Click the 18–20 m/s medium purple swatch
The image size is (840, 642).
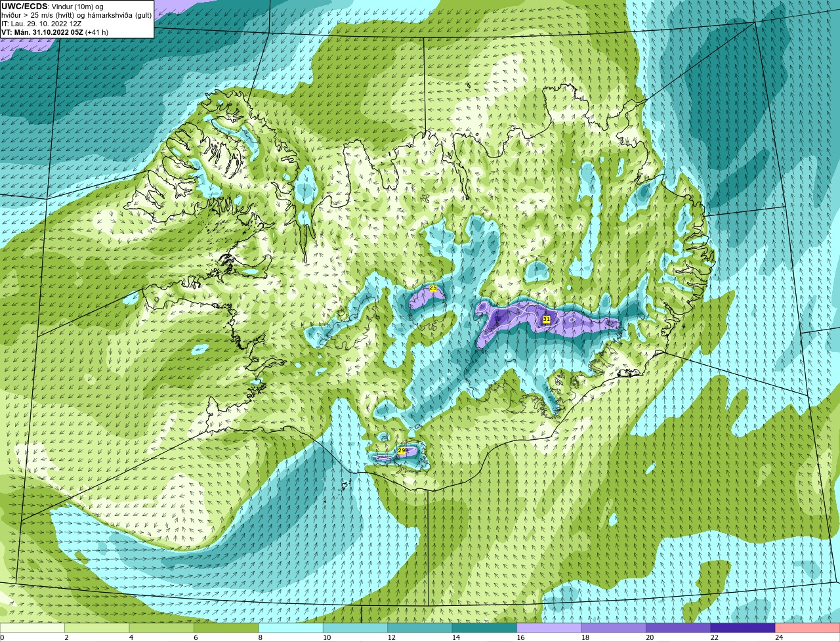[x=614, y=628]
